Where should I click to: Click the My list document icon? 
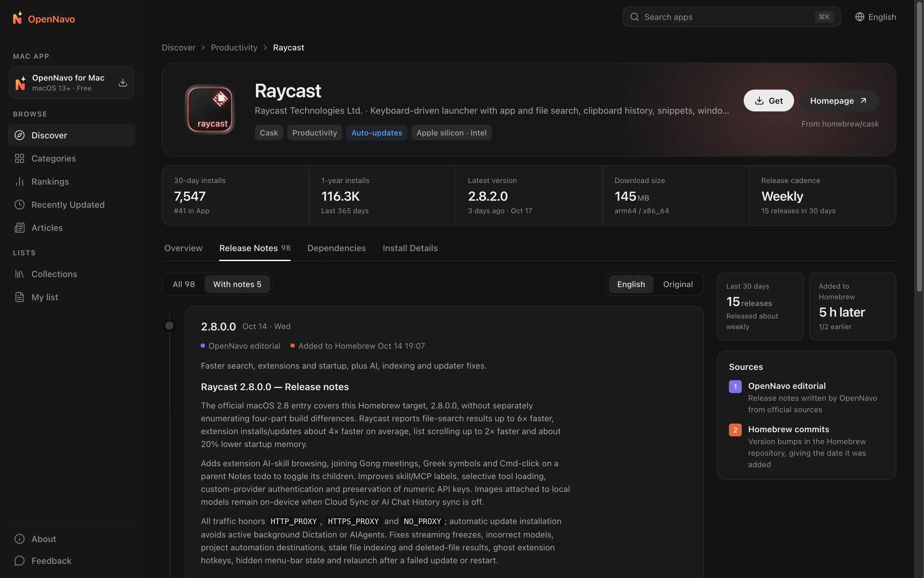20,297
